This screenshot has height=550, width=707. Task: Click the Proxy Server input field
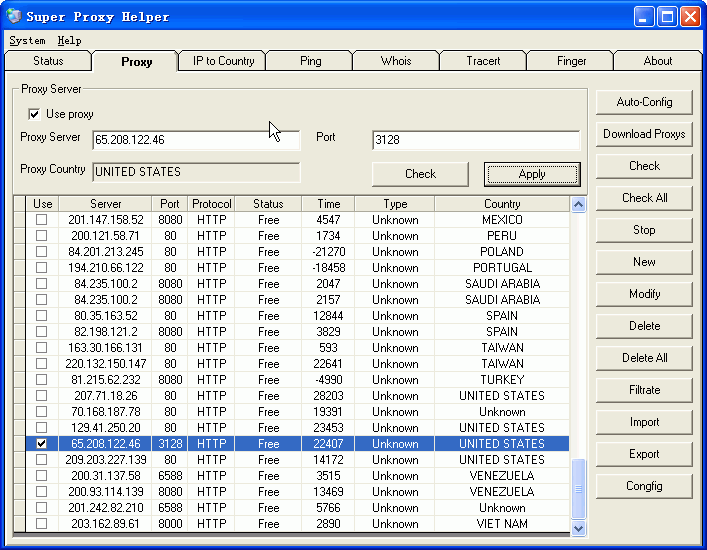(196, 140)
